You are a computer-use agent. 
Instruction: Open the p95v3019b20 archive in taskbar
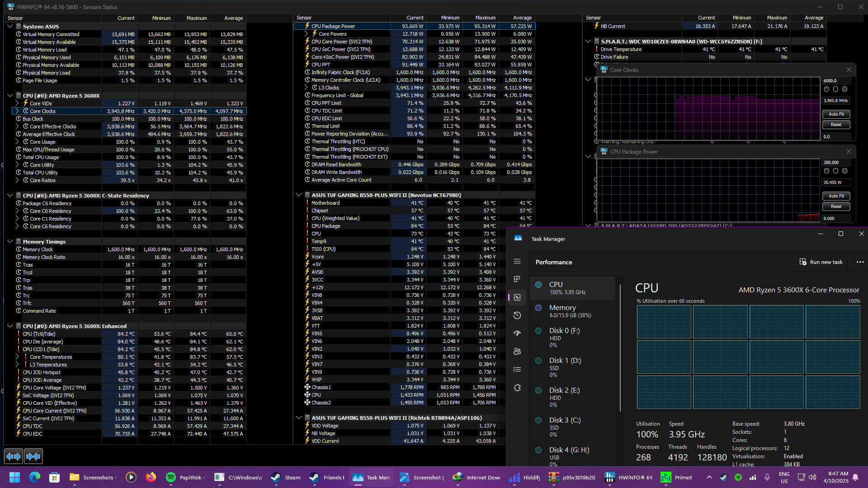pos(571,478)
